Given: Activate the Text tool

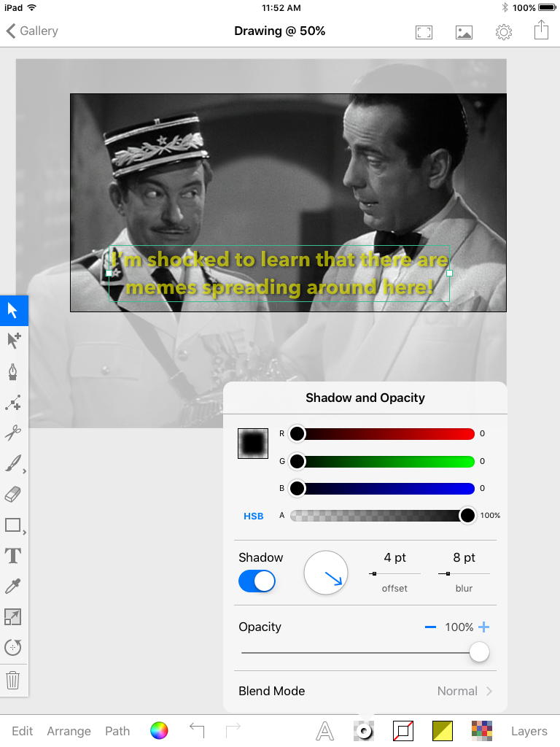Looking at the screenshot, I should click(x=13, y=556).
